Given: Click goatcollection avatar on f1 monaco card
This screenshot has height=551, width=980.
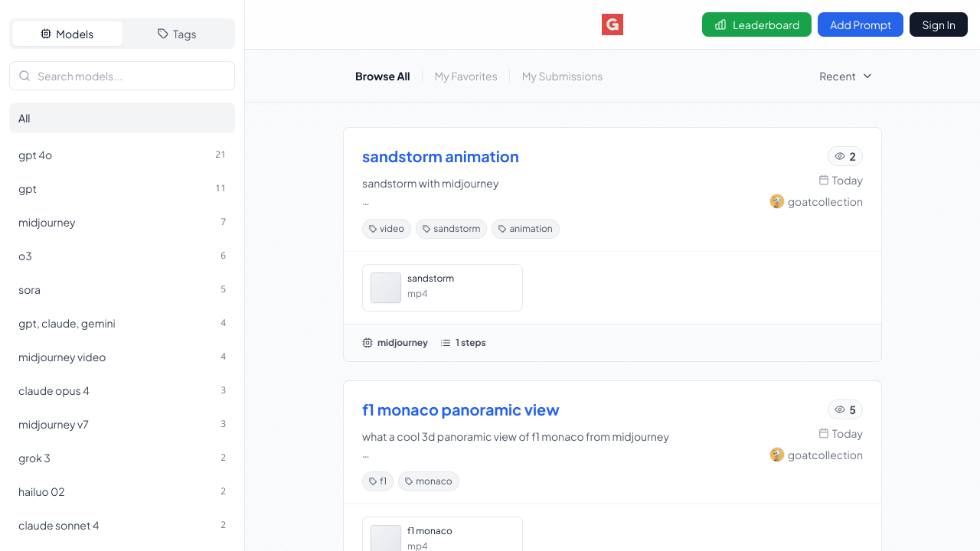Looking at the screenshot, I should (x=777, y=455).
